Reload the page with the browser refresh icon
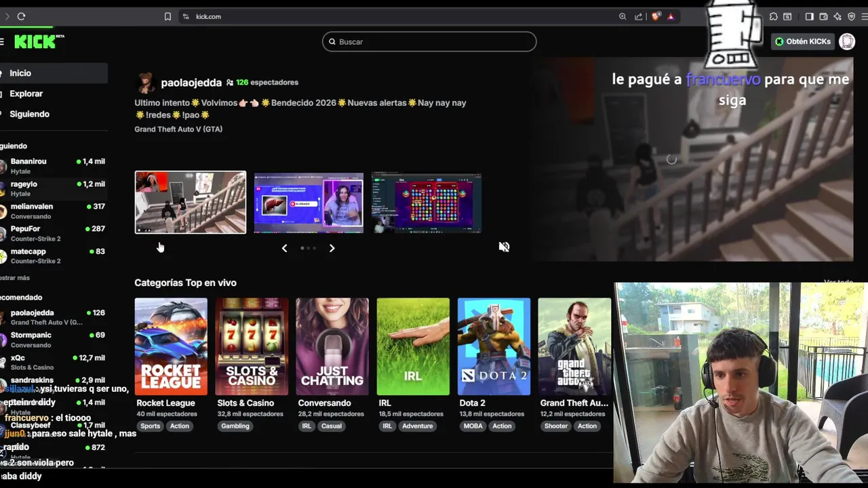The width and height of the screenshot is (868, 488). pyautogui.click(x=21, y=16)
